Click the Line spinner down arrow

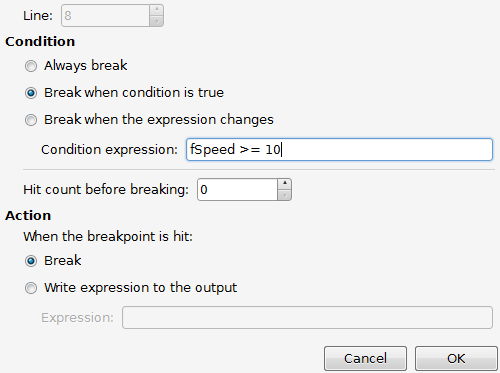point(156,21)
